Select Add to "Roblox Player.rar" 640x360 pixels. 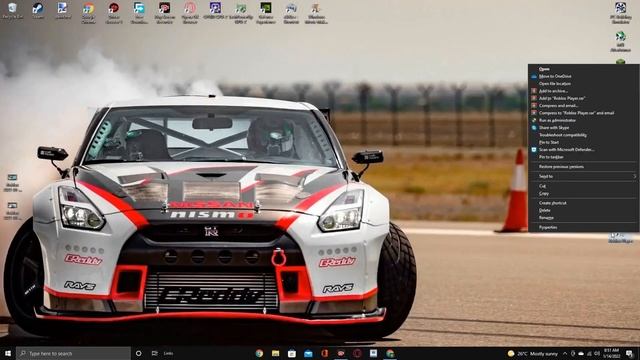[584, 98]
